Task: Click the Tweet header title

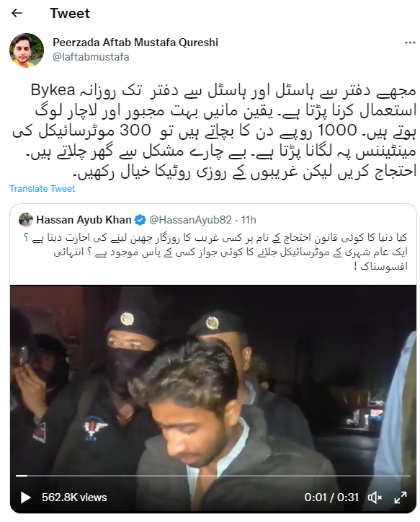Action: click(x=70, y=13)
